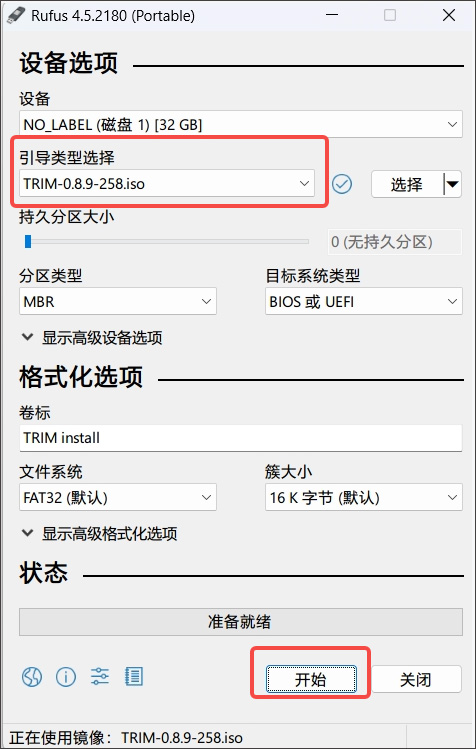Expand 显示高级设备选项 section

click(x=92, y=337)
